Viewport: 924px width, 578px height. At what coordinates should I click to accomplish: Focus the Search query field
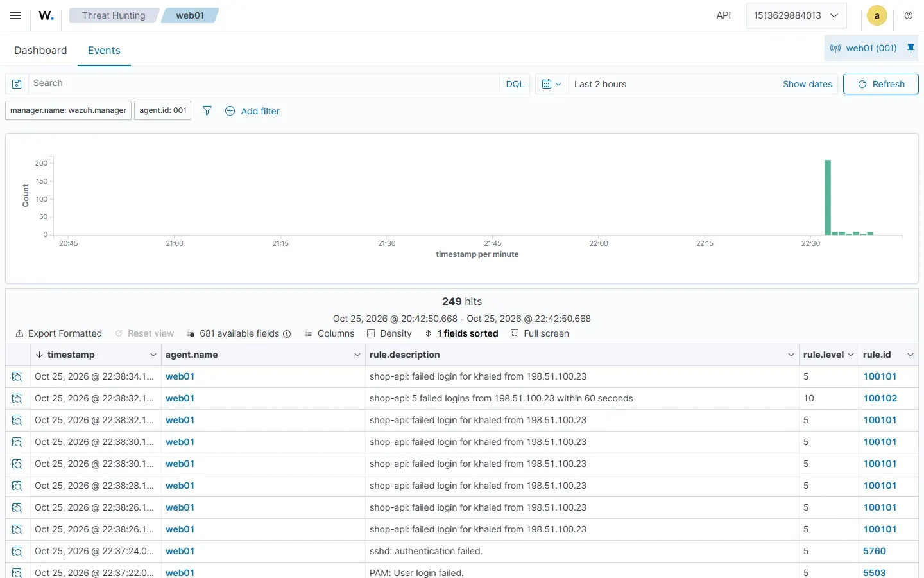click(264, 84)
